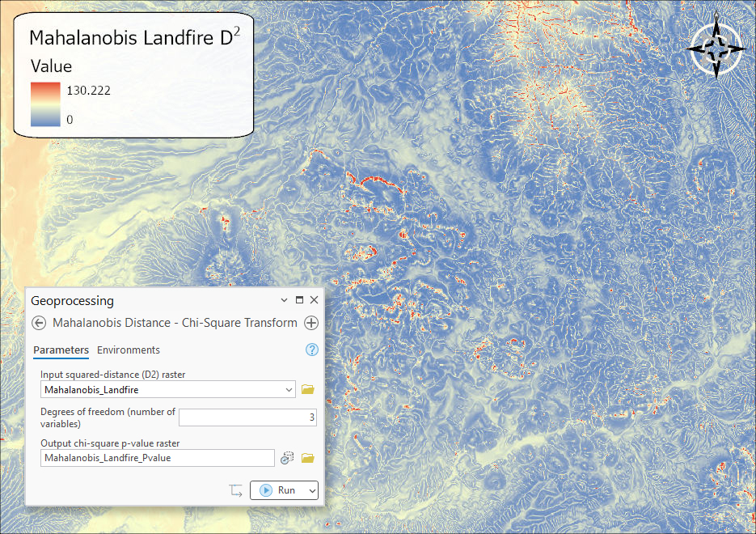Go back with the Geoprocessing back arrow

[x=39, y=323]
